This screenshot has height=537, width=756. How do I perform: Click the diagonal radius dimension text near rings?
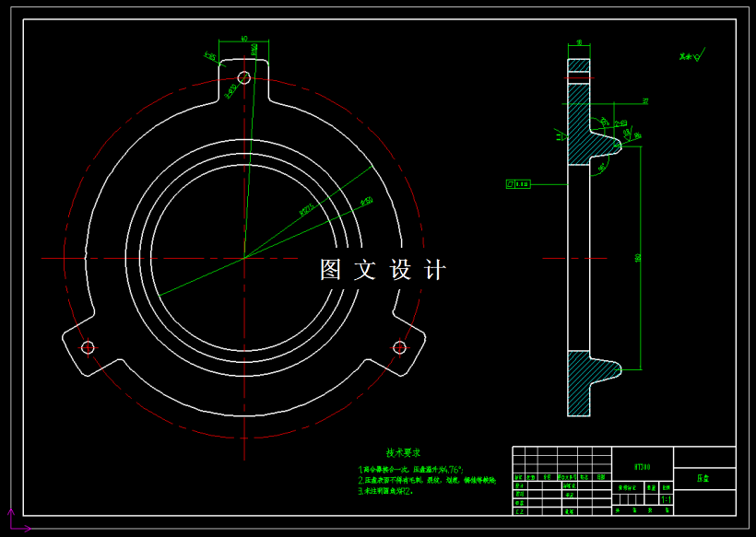coord(307,209)
